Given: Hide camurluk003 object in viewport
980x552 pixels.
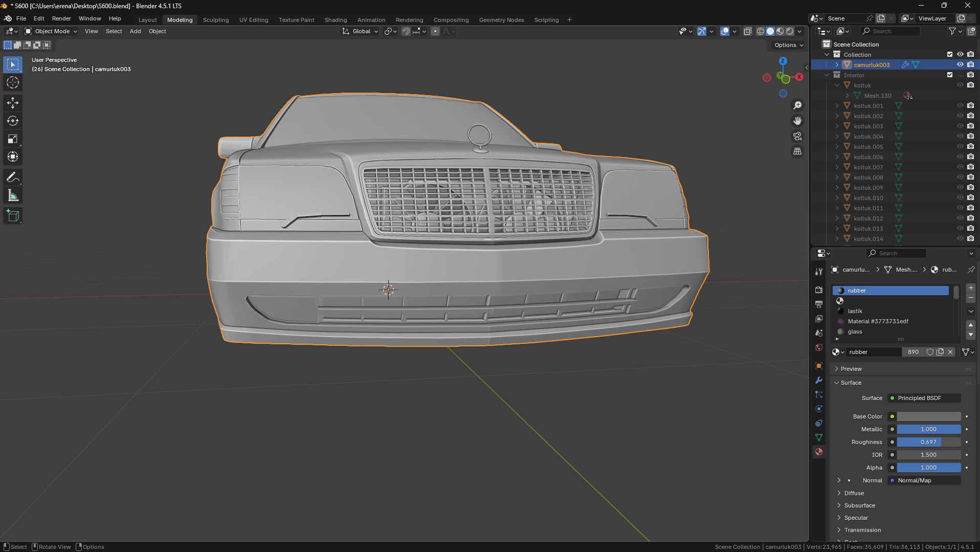Looking at the screenshot, I should [x=960, y=65].
